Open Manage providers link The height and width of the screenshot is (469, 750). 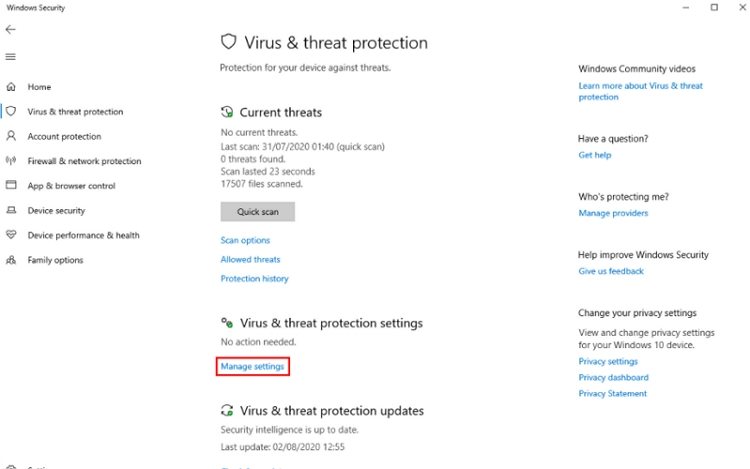coord(613,213)
